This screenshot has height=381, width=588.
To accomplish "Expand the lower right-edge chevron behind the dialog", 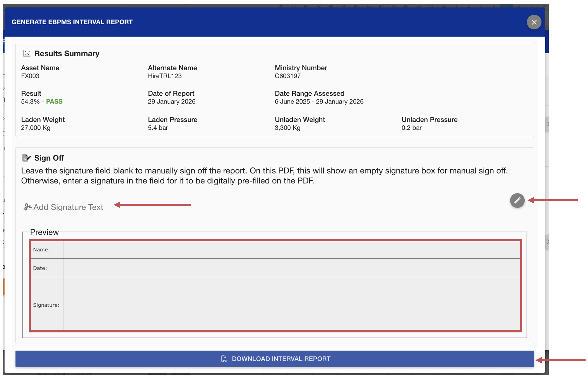I will (547, 242).
